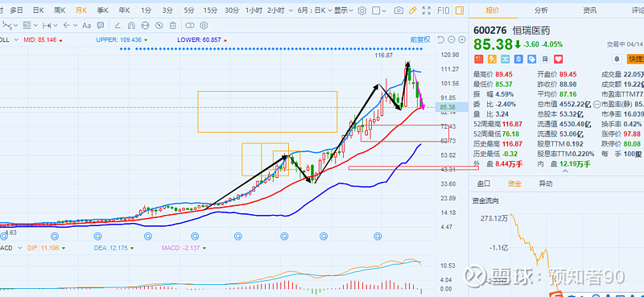Choose the 1小时 timeframe

tap(254, 10)
